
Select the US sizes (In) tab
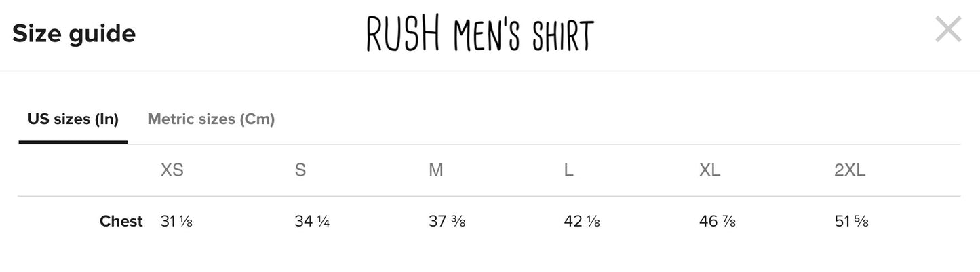[73, 119]
